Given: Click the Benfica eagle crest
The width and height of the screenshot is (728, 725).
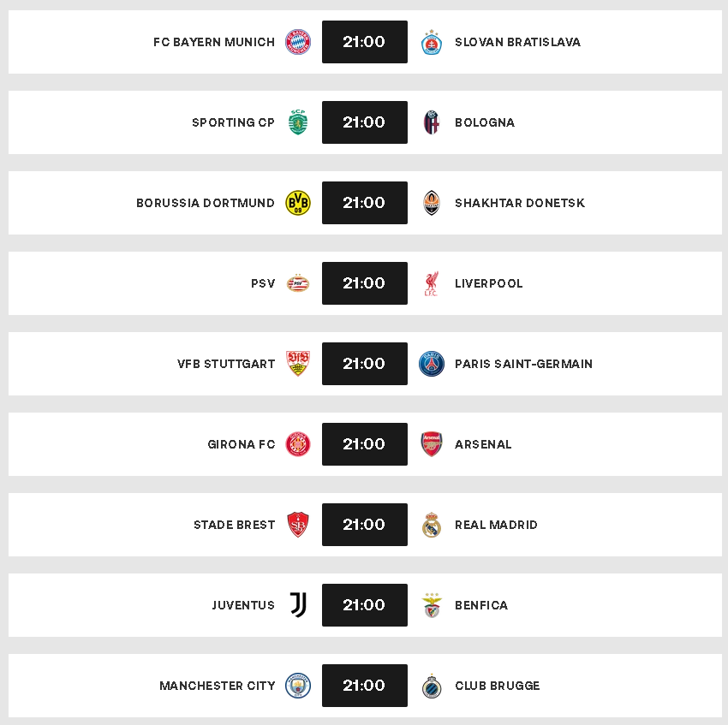Looking at the screenshot, I should pyautogui.click(x=432, y=605).
